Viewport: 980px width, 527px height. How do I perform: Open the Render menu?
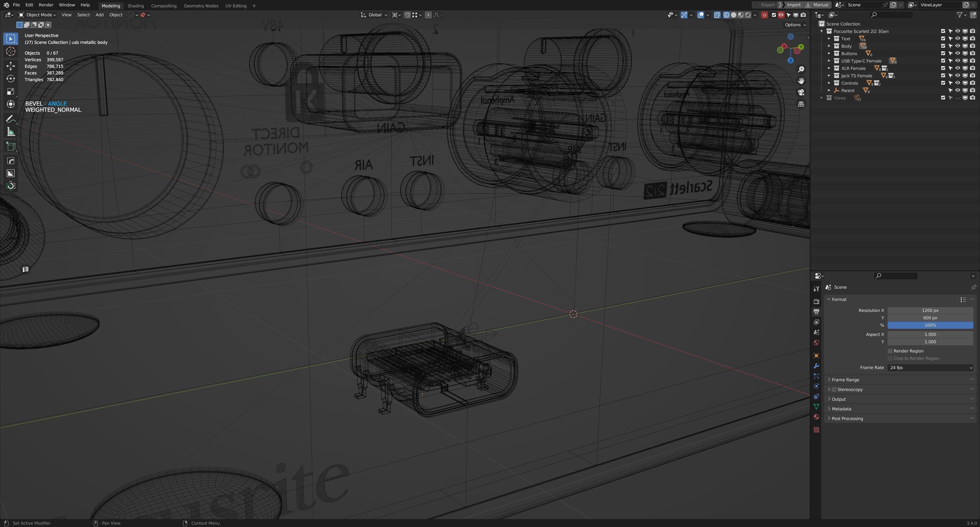click(x=46, y=5)
